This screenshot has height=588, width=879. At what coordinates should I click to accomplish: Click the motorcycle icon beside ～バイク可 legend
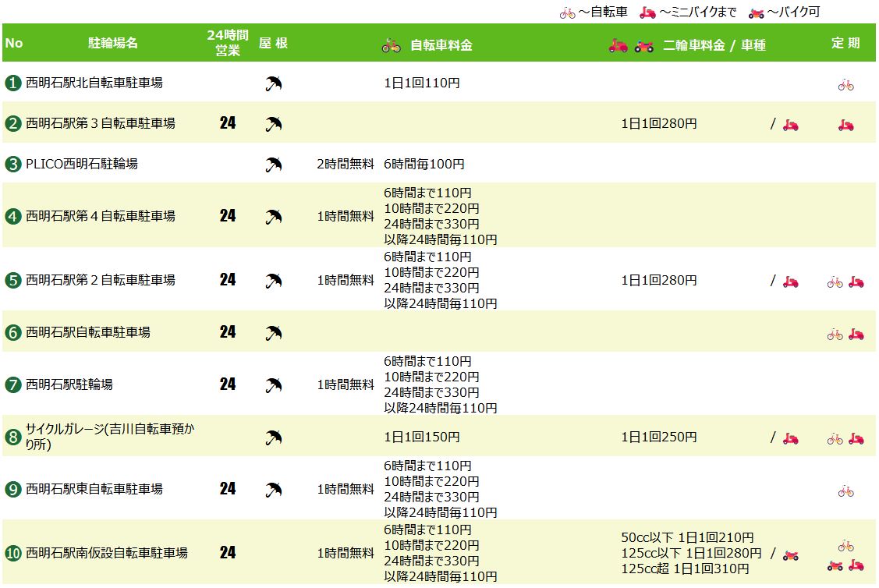756,13
